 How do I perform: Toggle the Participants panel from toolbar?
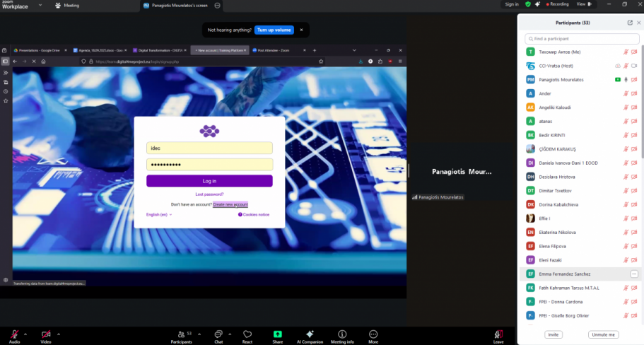(181, 334)
